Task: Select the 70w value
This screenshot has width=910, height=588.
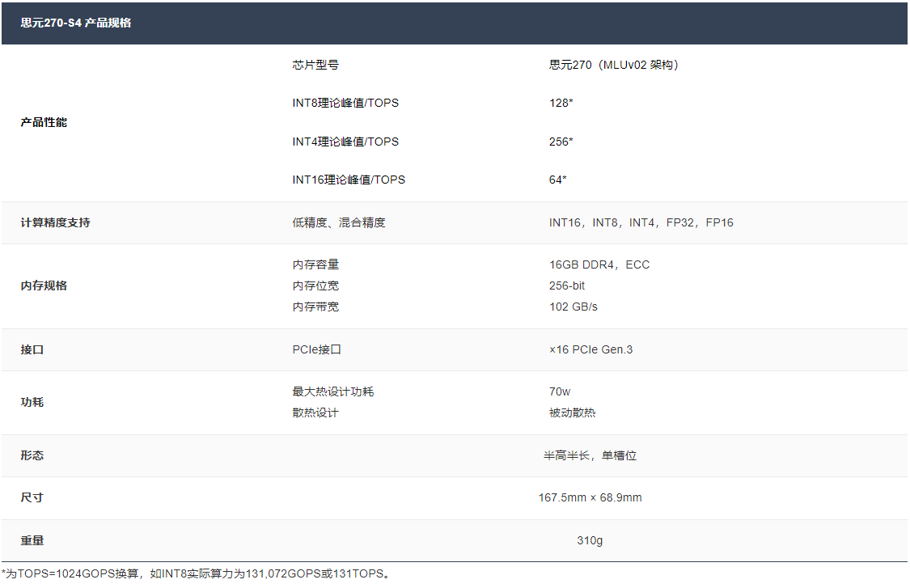Action: [560, 391]
